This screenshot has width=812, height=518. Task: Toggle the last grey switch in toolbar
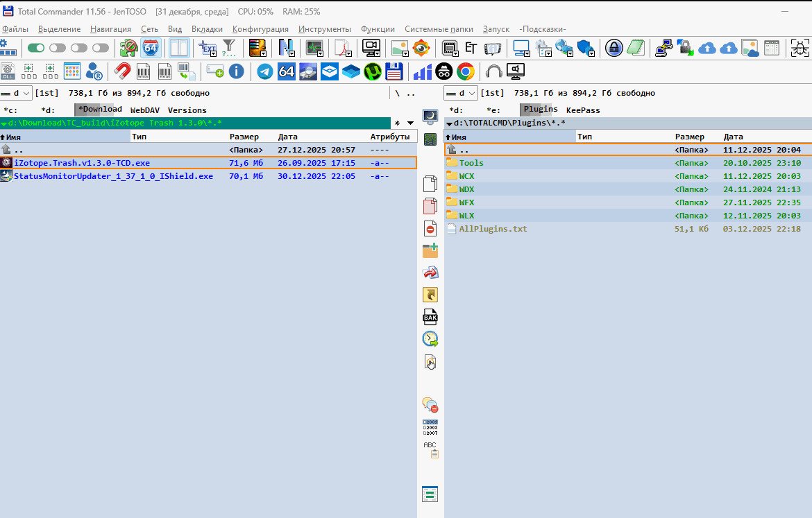tap(101, 48)
